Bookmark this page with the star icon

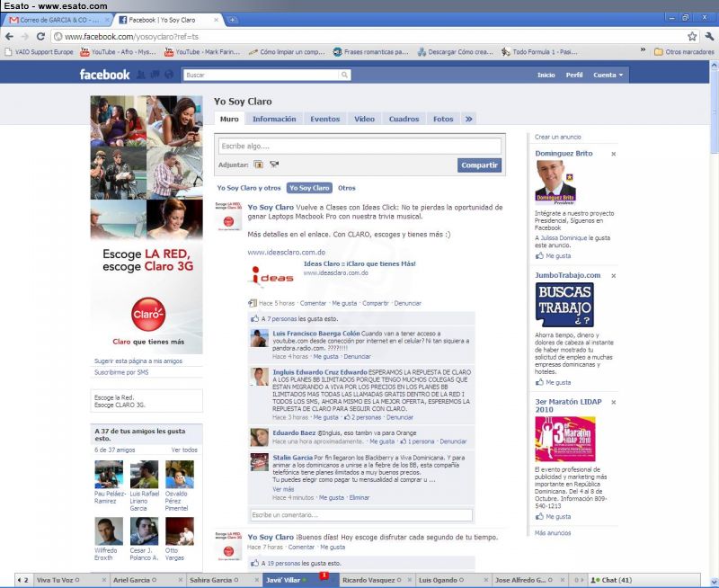point(692,36)
